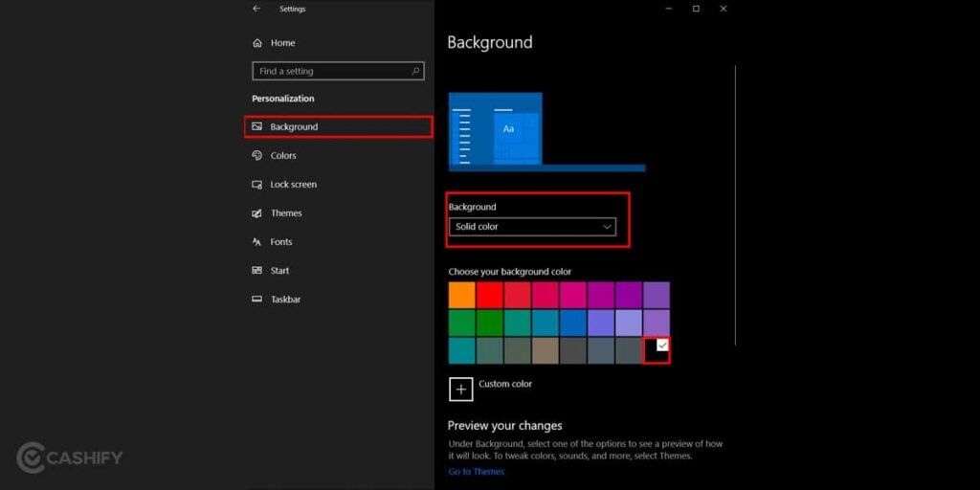
Task: Open the Colors personalization page
Action: (x=275, y=156)
